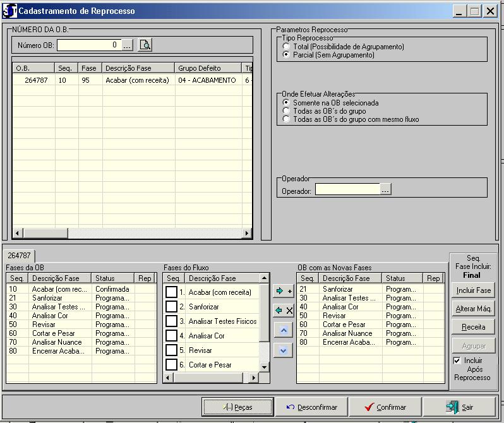504x423 pixels.
Task: Switch to the 264787 tab
Action: (x=19, y=256)
